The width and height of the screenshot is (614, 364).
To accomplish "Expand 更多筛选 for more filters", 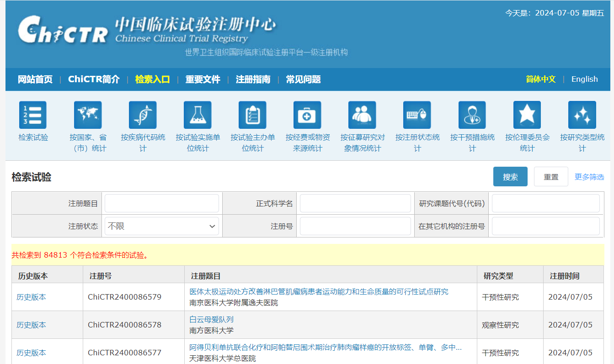I will (x=589, y=177).
